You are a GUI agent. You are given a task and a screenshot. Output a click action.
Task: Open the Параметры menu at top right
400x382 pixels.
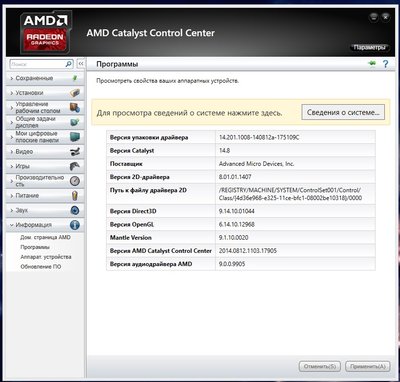point(369,47)
